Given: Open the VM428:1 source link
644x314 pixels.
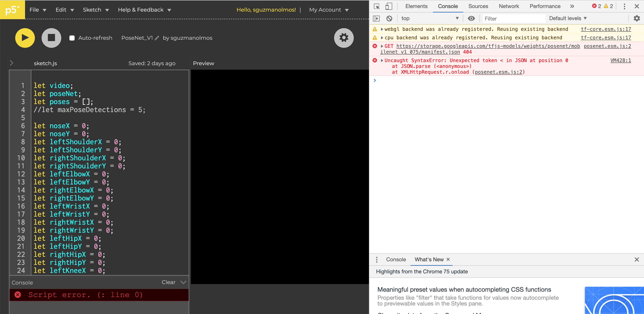Looking at the screenshot, I should click(621, 60).
